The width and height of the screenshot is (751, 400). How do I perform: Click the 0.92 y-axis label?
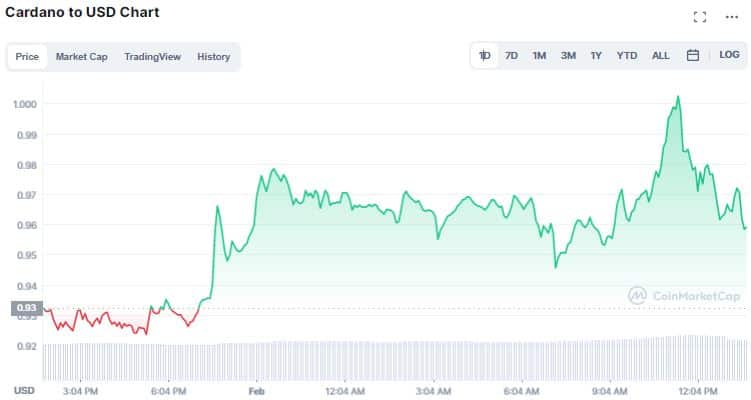(27, 346)
